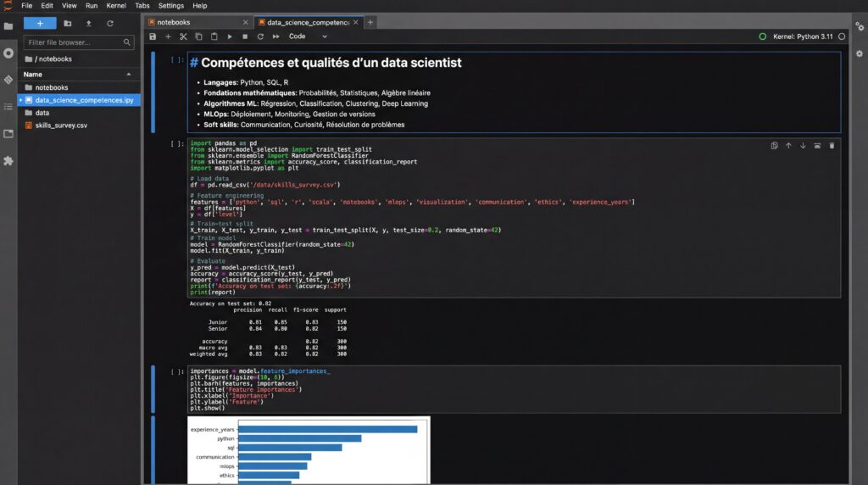
Task: Open the extension manager puzzle icon
Action: 8,160
